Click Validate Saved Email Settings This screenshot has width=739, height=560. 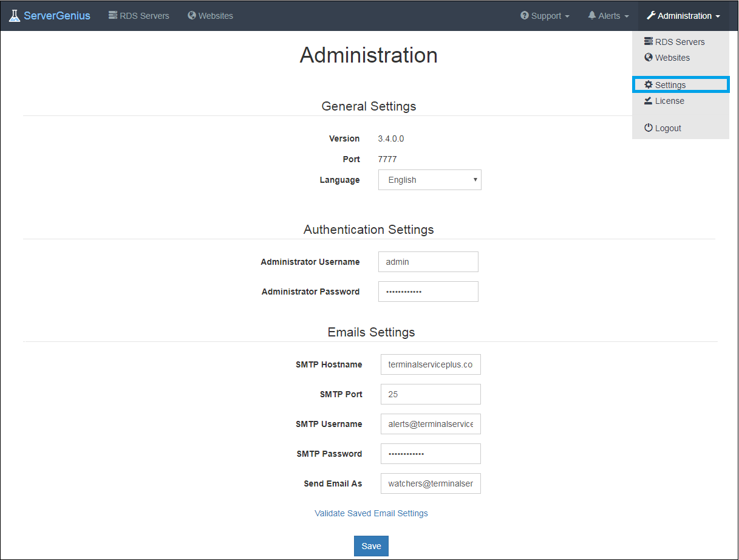(x=371, y=513)
